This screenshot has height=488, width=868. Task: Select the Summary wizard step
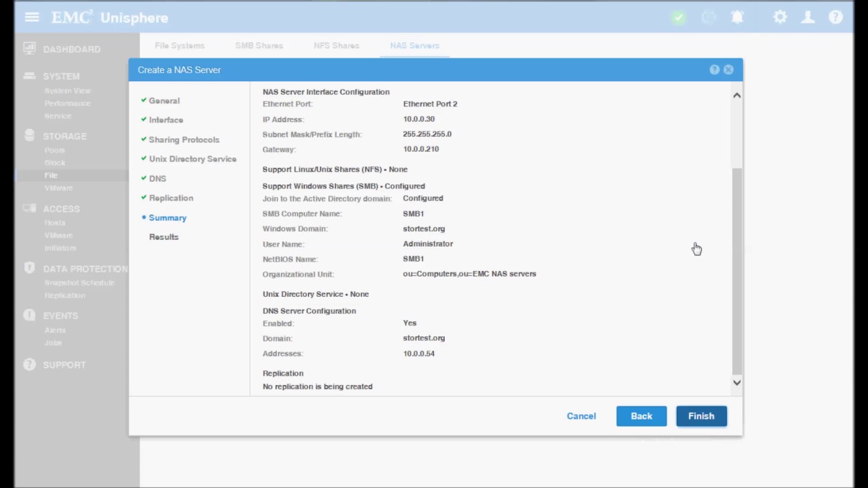167,218
